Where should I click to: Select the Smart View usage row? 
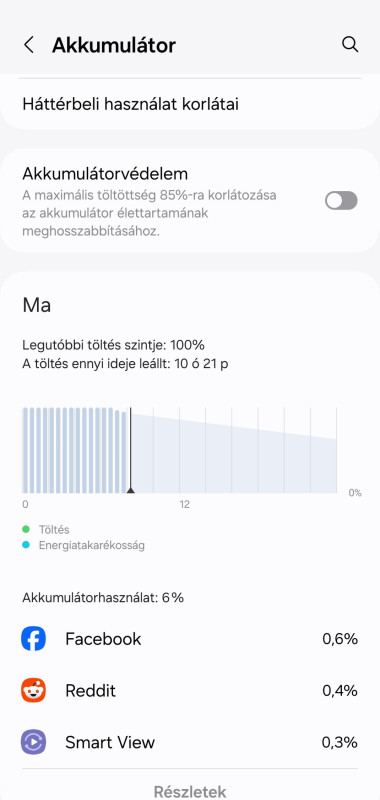click(x=190, y=742)
